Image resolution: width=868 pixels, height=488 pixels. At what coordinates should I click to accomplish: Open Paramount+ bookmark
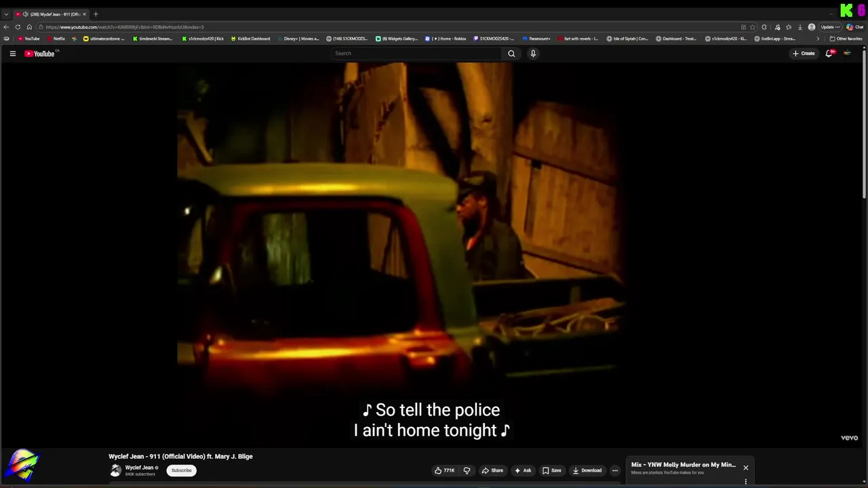pyautogui.click(x=536, y=39)
